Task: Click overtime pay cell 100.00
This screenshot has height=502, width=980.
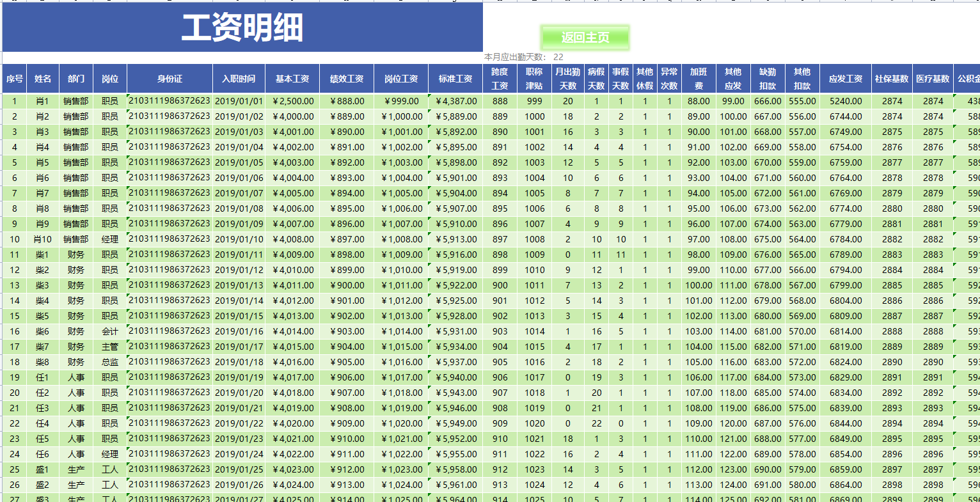Action: pyautogui.click(x=699, y=285)
